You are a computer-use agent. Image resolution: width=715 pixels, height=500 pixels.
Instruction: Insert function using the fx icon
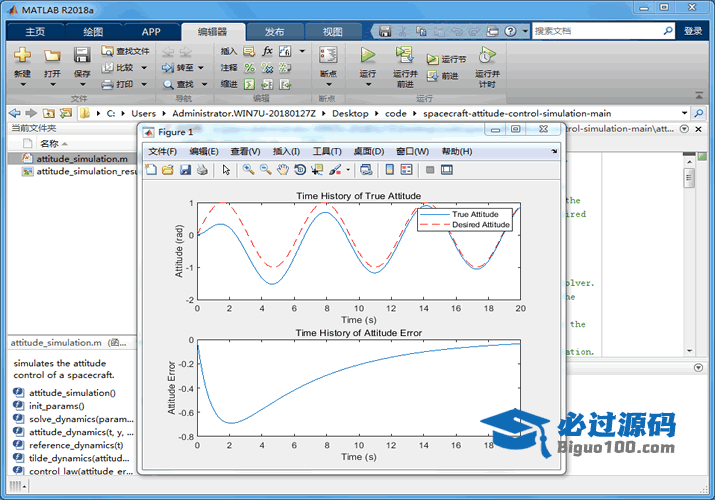(267, 51)
